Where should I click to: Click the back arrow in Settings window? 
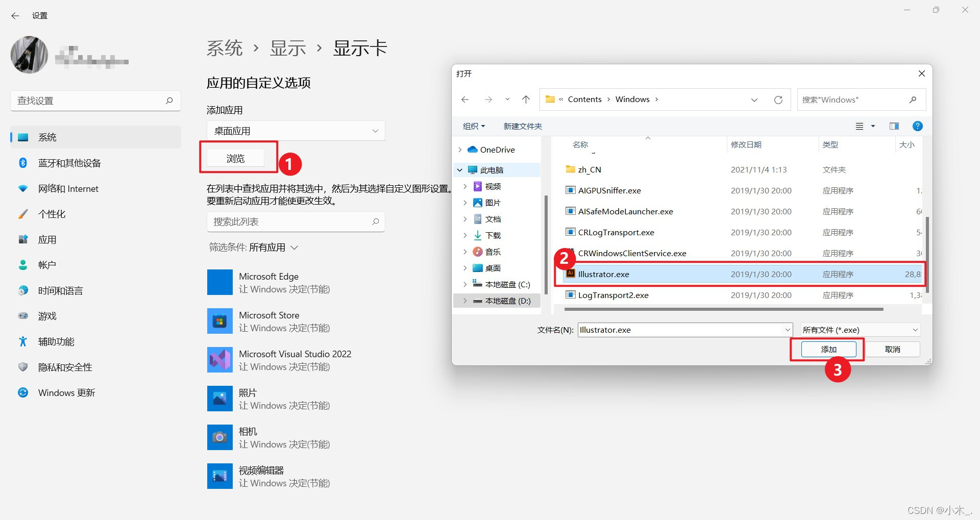click(x=15, y=16)
